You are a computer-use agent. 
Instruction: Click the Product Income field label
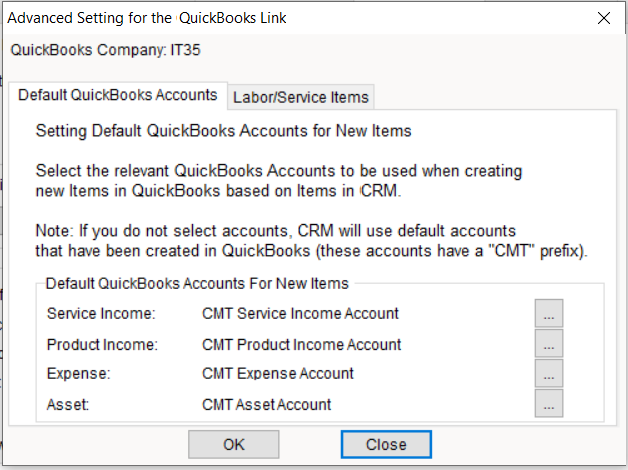pos(102,345)
